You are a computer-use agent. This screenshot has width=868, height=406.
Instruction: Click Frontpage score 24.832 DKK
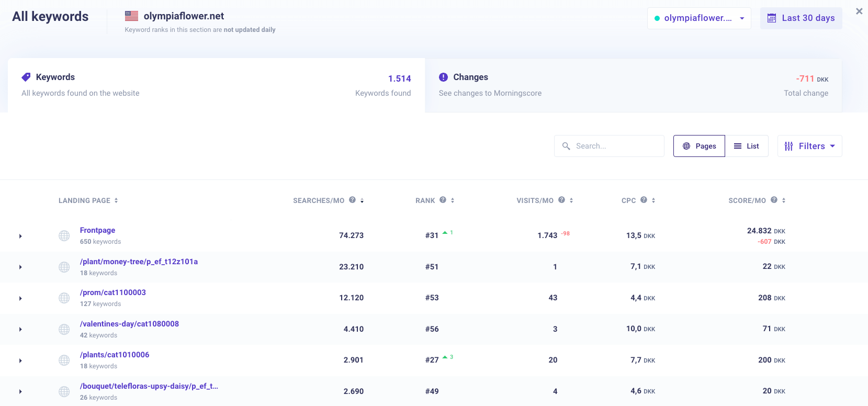pos(766,231)
